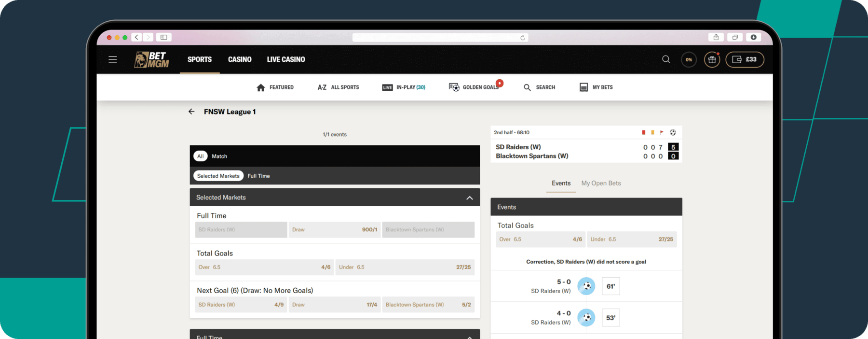Reload the page in the address bar
Image resolution: width=868 pixels, height=339 pixels.
pos(523,38)
